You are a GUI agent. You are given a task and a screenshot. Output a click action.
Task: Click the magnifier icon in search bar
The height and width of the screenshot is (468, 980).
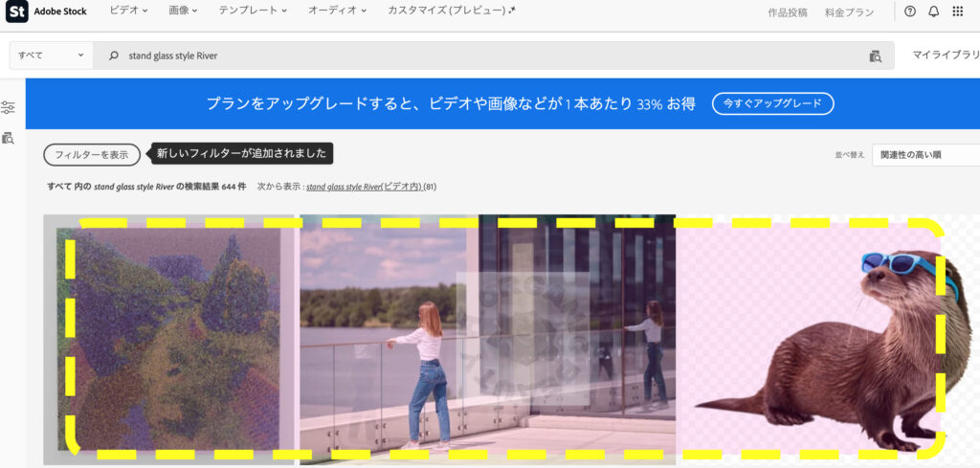pyautogui.click(x=114, y=56)
